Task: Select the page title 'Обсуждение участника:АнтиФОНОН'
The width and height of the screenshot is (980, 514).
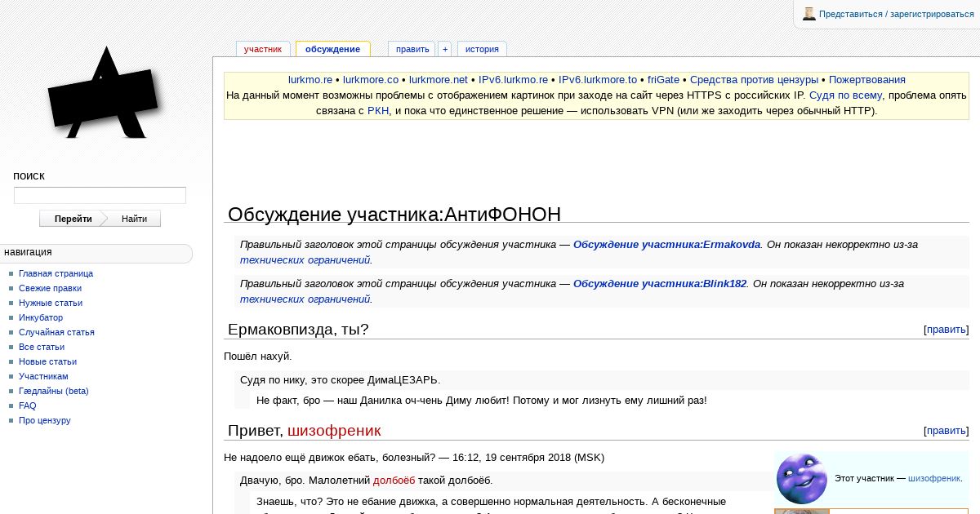Action: tap(394, 215)
